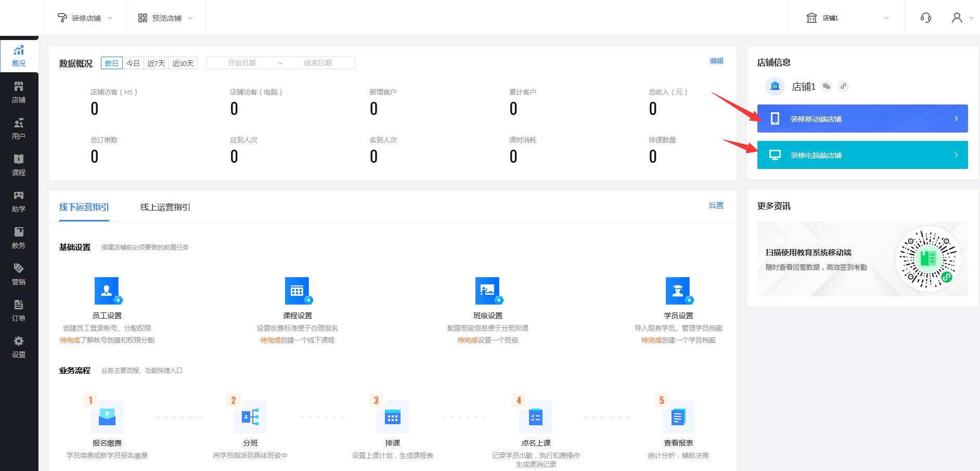Open the 课程 section in sidebar
980x471 pixels.
coord(19,165)
